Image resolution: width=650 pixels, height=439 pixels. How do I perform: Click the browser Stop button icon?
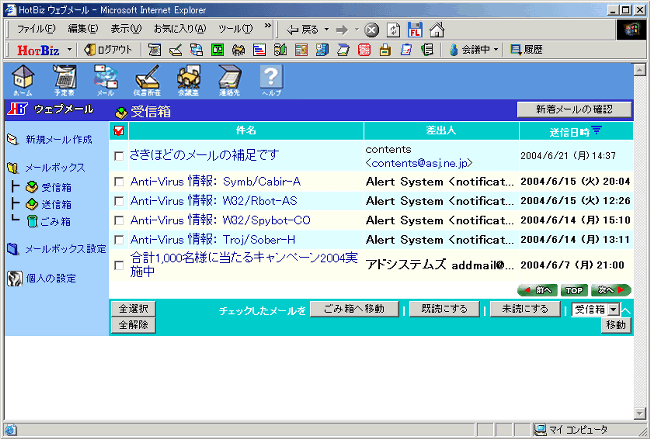(x=371, y=30)
